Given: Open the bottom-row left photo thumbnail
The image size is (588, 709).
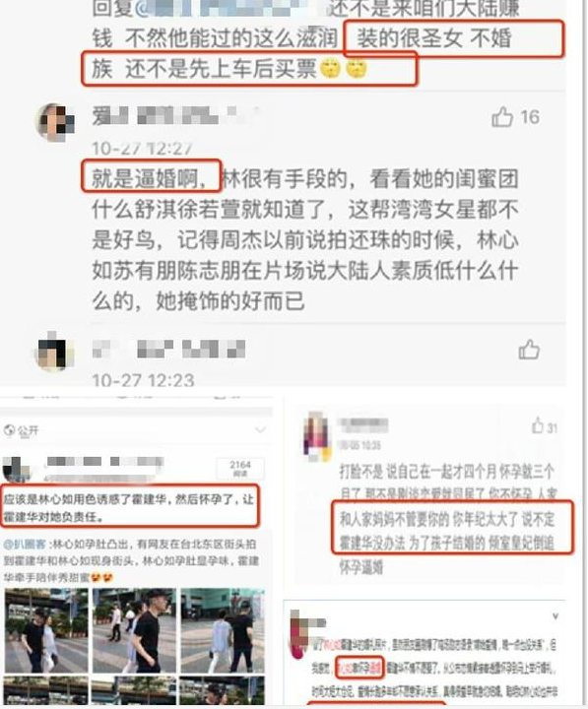Looking at the screenshot, I should coord(46,690).
